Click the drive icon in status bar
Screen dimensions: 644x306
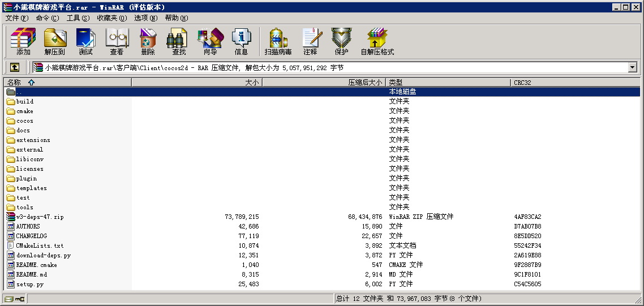coord(9,299)
